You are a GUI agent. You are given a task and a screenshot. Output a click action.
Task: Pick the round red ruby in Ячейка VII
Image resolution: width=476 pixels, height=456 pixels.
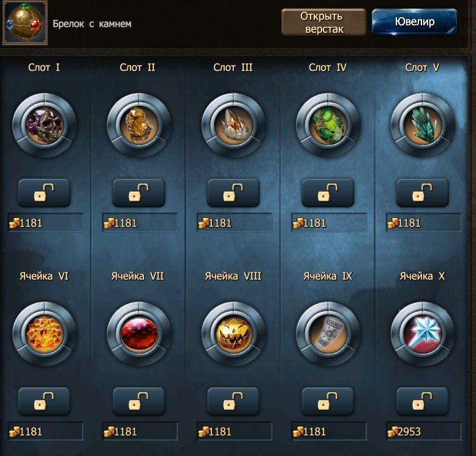click(138, 334)
